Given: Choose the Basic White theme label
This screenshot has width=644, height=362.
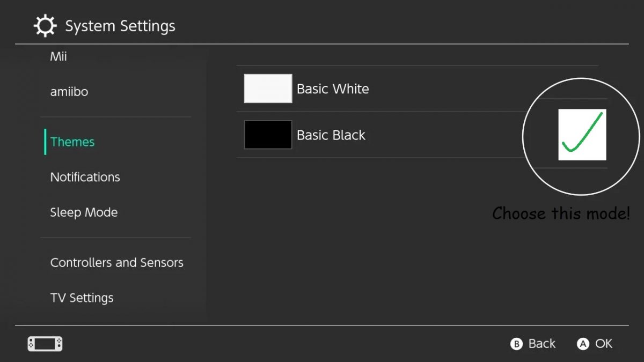Looking at the screenshot, I should pyautogui.click(x=333, y=89).
